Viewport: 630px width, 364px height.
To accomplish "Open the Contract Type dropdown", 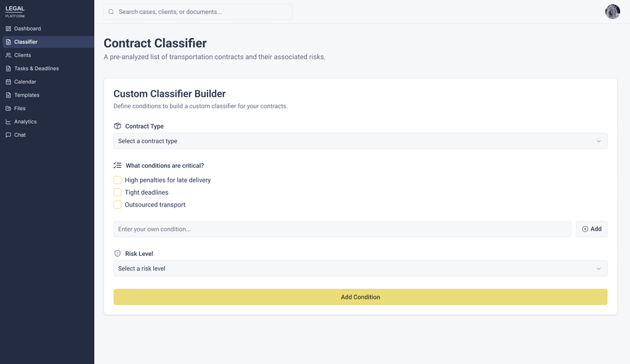I will point(360,141).
